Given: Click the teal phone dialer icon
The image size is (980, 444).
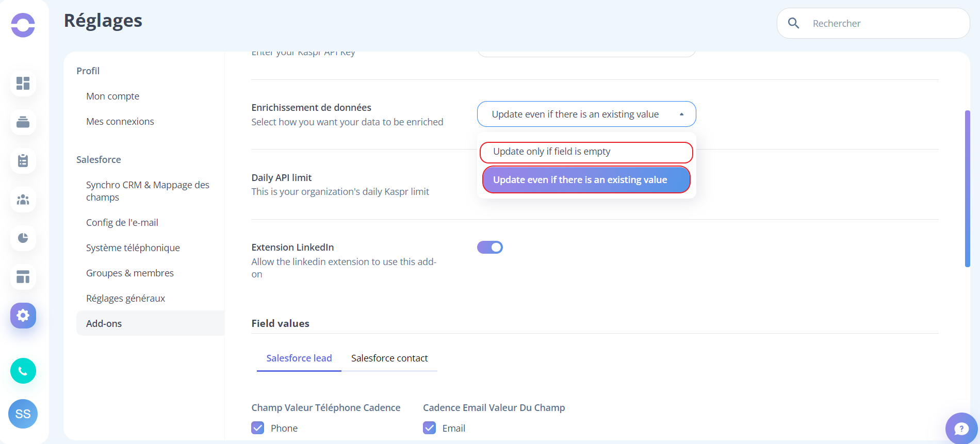Looking at the screenshot, I should click(x=23, y=371).
